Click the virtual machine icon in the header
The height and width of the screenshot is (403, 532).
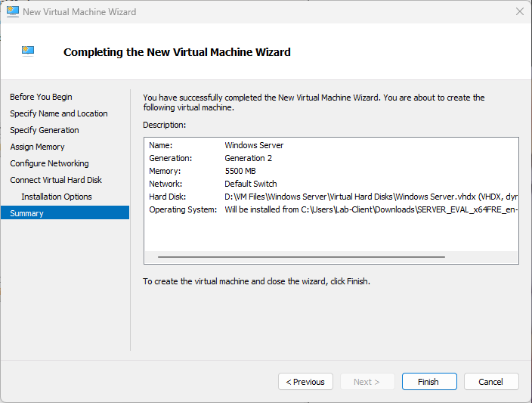(x=29, y=51)
